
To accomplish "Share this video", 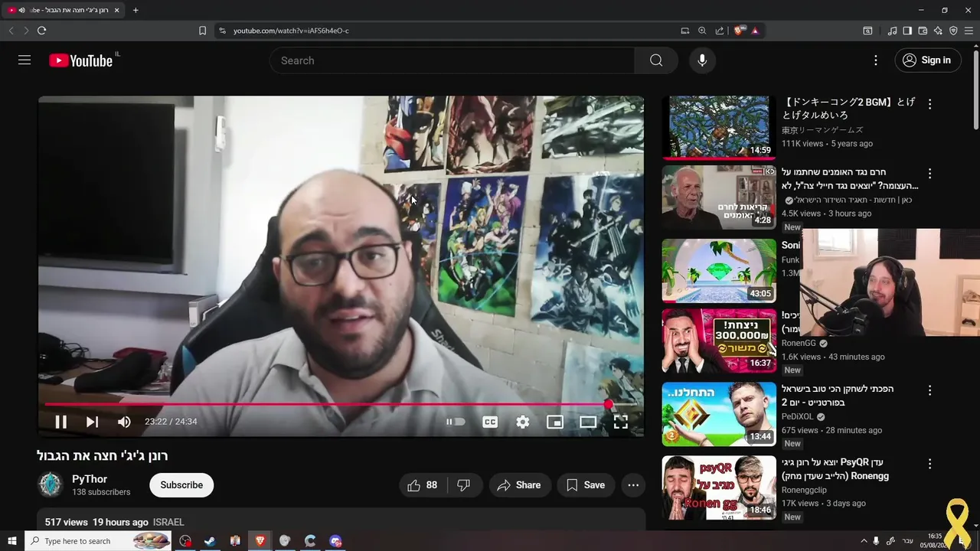I will coord(519,485).
